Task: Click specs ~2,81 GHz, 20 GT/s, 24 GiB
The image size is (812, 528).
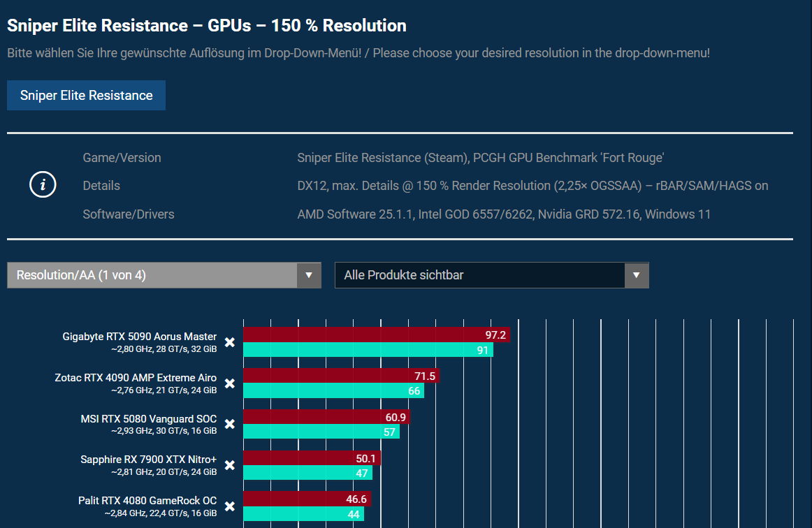Action: [x=164, y=472]
